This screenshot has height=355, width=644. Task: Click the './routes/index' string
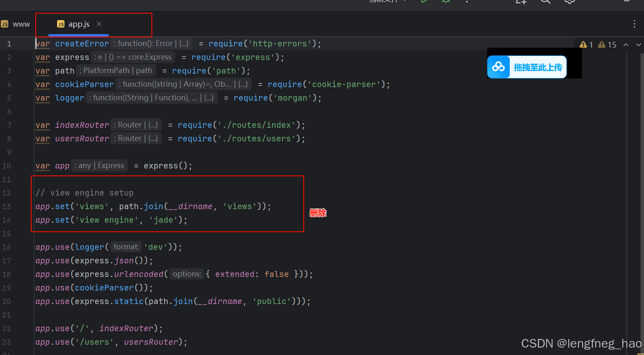pos(257,125)
